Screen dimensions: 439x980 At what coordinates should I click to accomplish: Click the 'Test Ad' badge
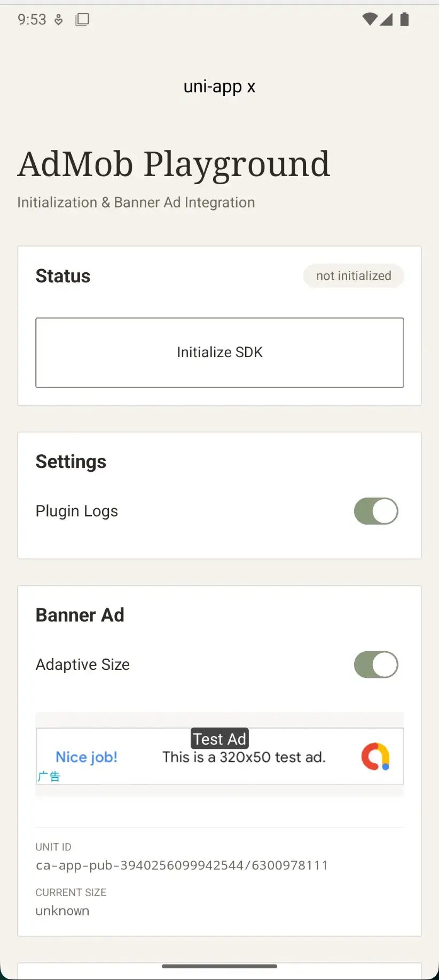pos(219,739)
